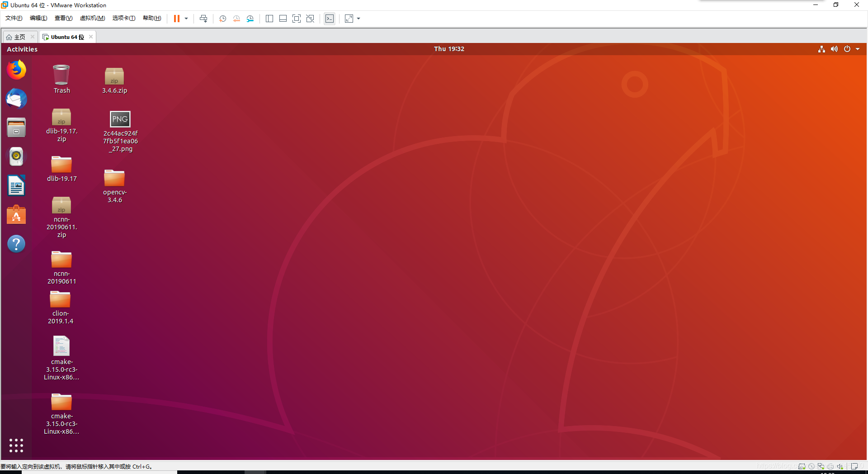The image size is (868, 474).
Task: Close the Ubuntu 64 位 tab
Action: [x=91, y=37]
